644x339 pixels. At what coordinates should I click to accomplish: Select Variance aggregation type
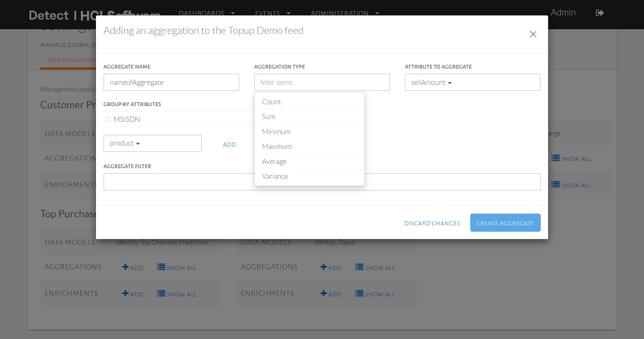click(275, 176)
